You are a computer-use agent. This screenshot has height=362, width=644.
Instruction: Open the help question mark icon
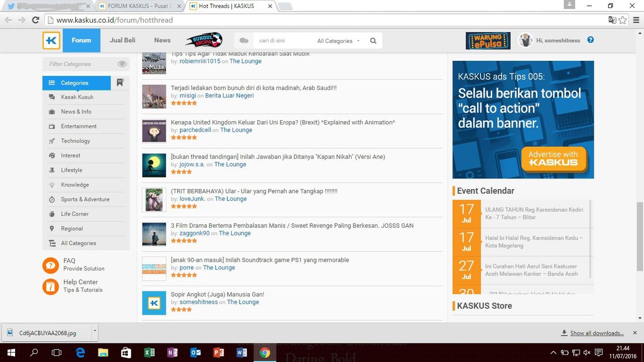coord(591,40)
